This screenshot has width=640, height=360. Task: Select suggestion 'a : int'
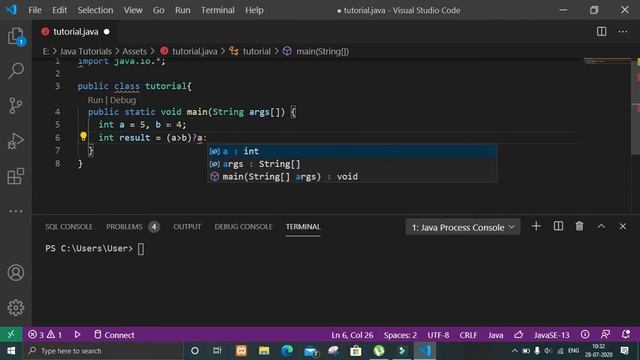(x=352, y=151)
